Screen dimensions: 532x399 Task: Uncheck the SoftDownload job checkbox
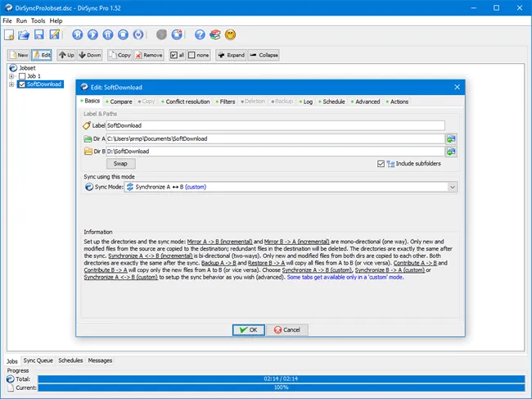[21, 84]
